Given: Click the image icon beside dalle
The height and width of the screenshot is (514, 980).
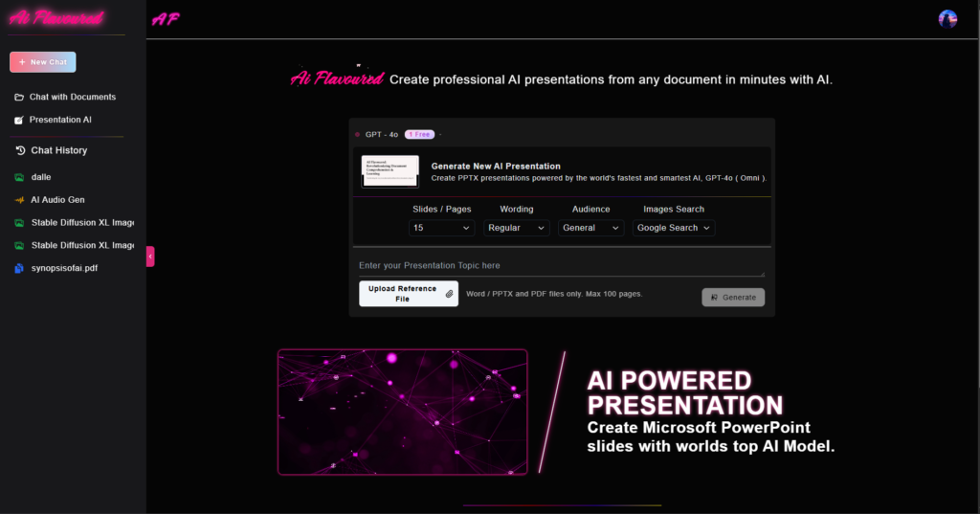Looking at the screenshot, I should tap(19, 177).
